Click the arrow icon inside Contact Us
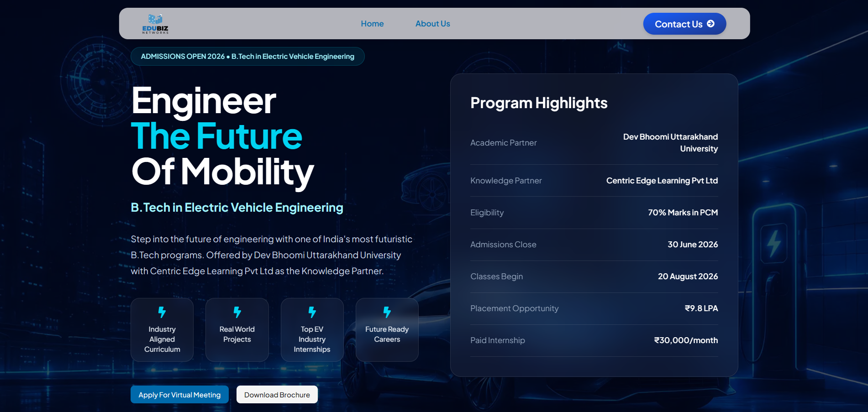The image size is (868, 412). (x=711, y=24)
